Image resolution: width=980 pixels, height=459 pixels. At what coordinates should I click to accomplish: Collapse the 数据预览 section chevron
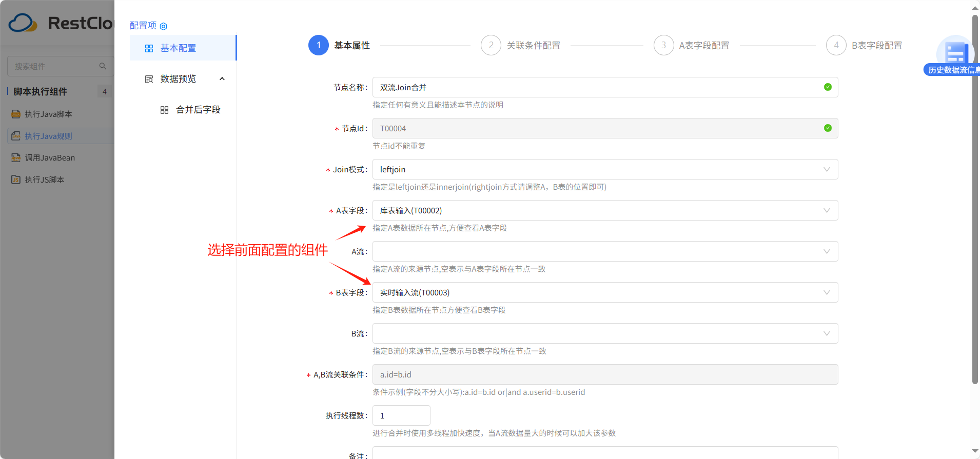222,78
